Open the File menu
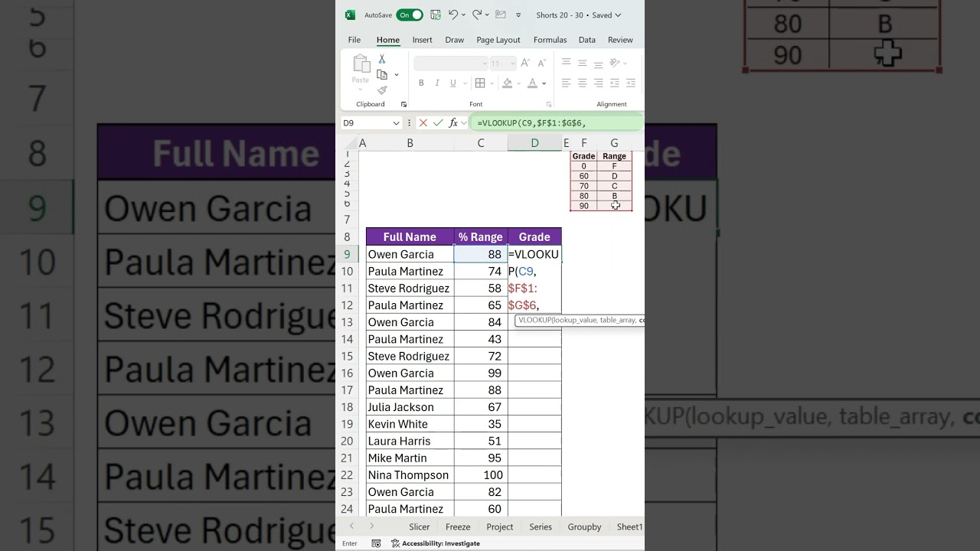The image size is (980, 551). click(354, 40)
